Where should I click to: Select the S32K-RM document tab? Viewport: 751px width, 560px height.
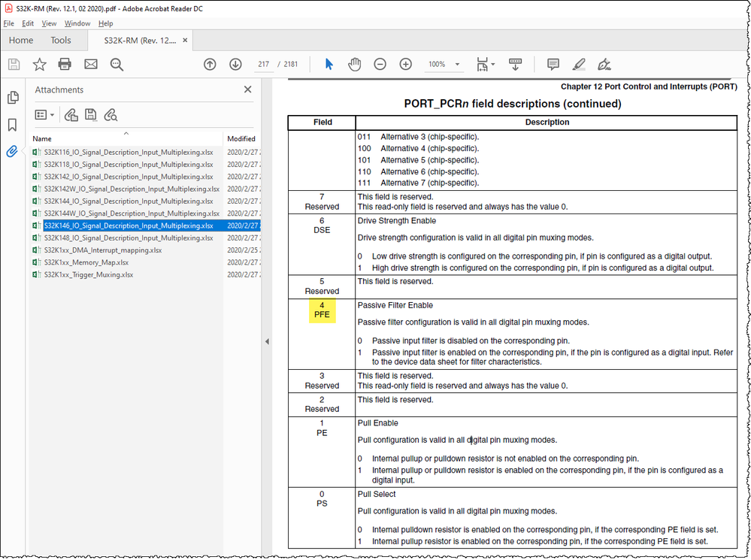pos(140,41)
